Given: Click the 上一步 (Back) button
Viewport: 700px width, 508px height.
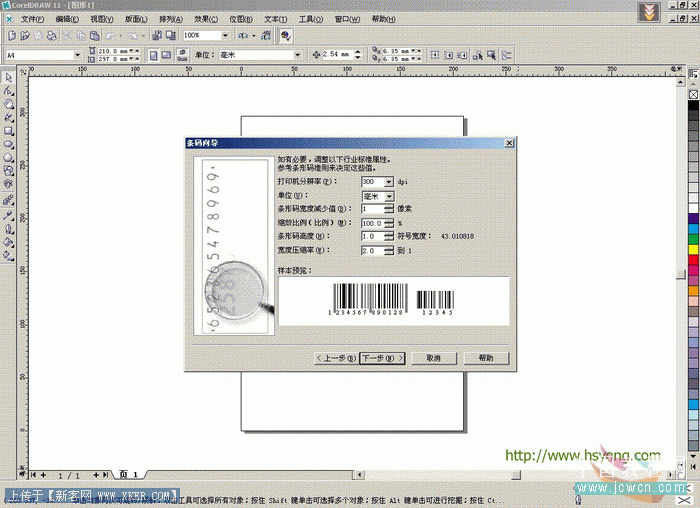Looking at the screenshot, I should pos(335,358).
